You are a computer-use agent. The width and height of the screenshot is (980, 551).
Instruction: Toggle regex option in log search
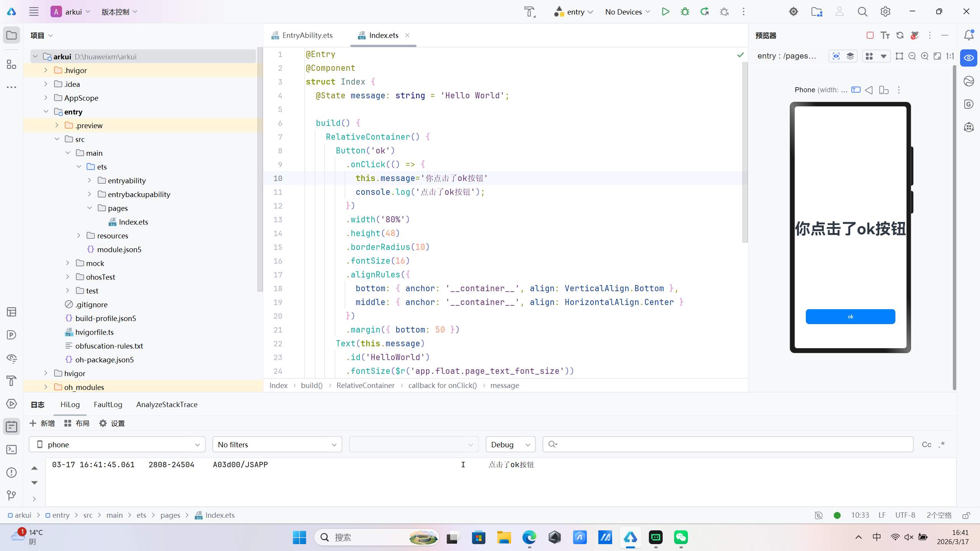tap(942, 444)
